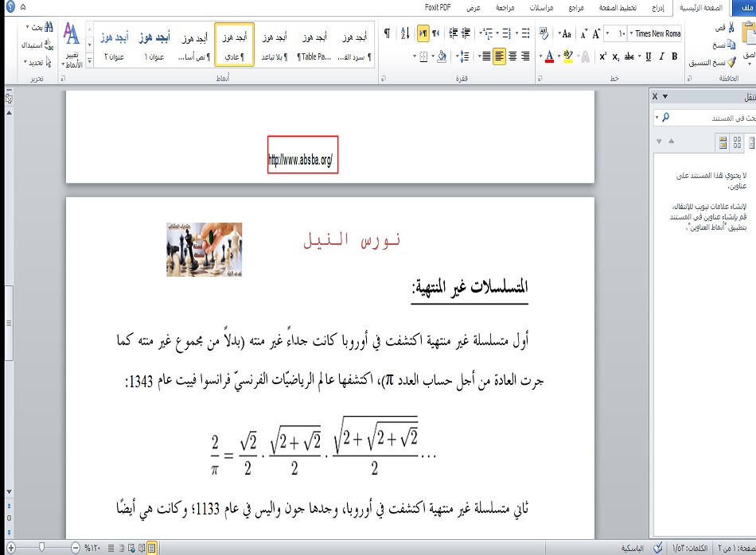The image size is (756, 555).
Task: Click the zoom slider in status bar
Action: [x=41, y=547]
